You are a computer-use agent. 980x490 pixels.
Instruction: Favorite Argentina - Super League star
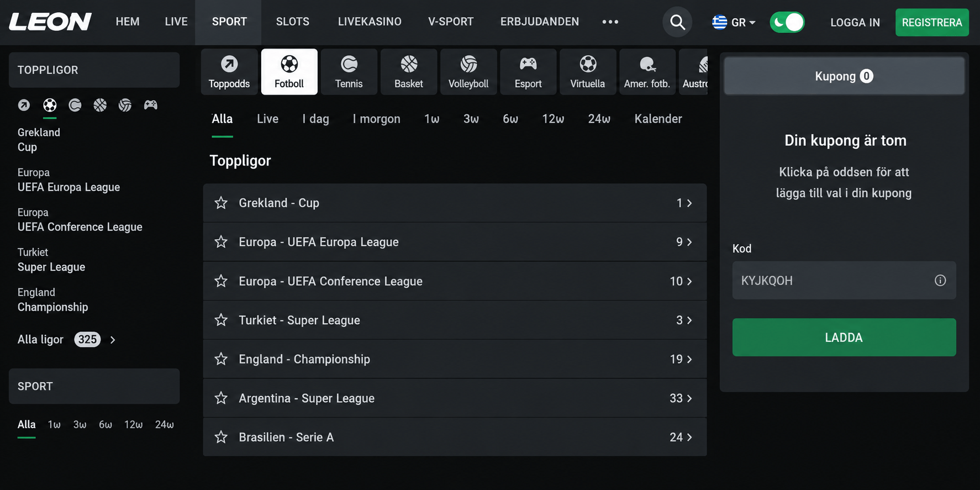click(221, 398)
